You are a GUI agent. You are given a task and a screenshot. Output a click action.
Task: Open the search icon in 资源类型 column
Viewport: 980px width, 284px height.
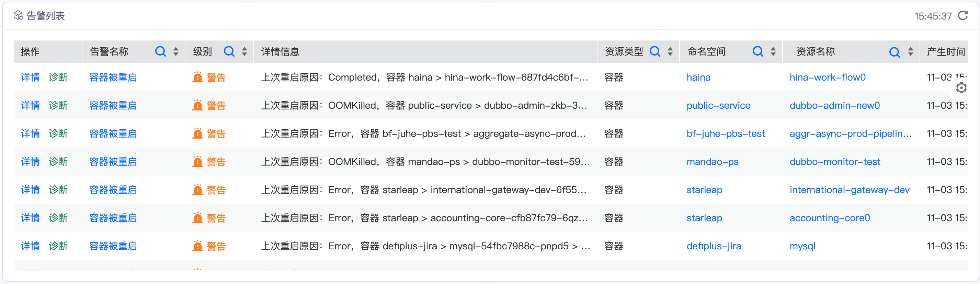[x=655, y=51]
